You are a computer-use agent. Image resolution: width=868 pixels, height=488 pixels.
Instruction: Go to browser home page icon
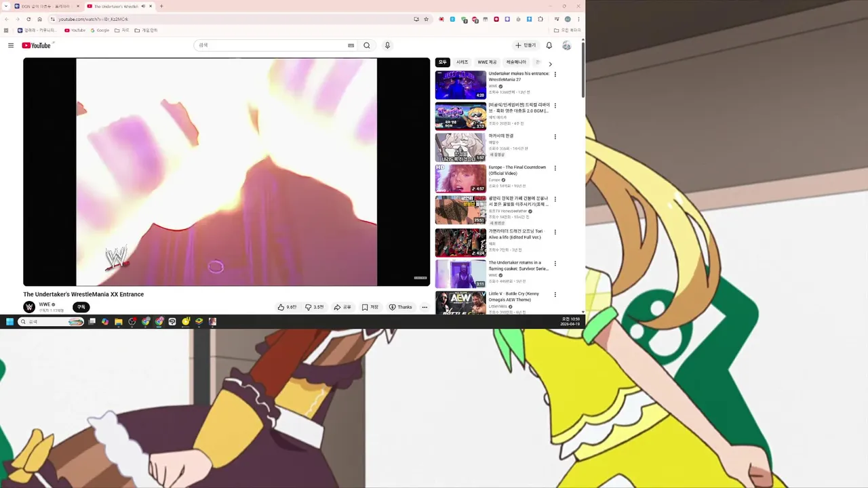pyautogui.click(x=39, y=19)
